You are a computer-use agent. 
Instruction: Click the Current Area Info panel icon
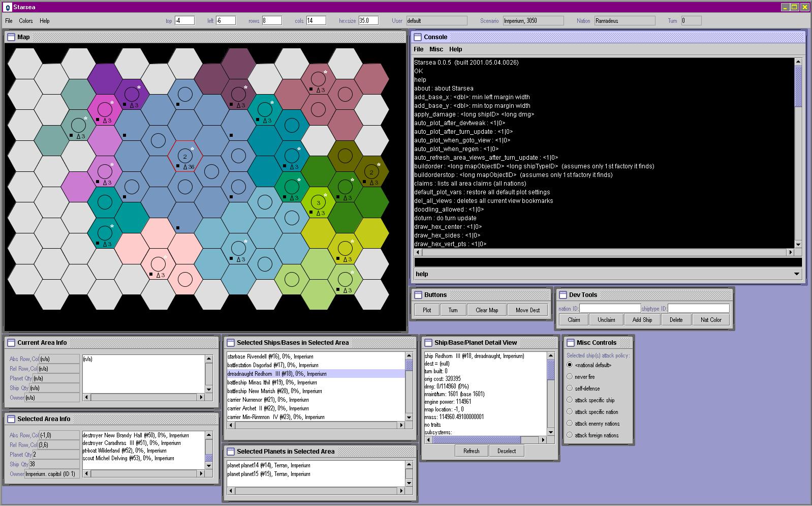(x=11, y=343)
